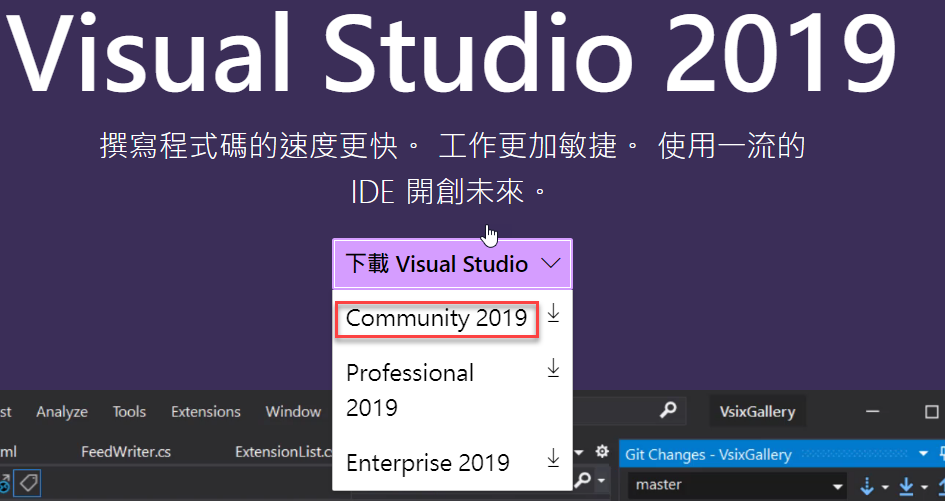
Task: Open the Analyze menu in the IDE
Action: tap(61, 412)
